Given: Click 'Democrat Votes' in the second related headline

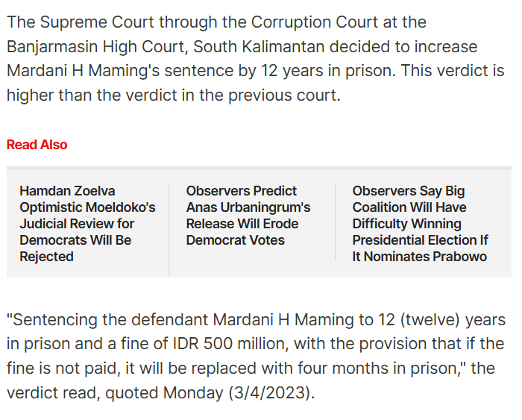Looking at the screenshot, I should click(236, 240).
